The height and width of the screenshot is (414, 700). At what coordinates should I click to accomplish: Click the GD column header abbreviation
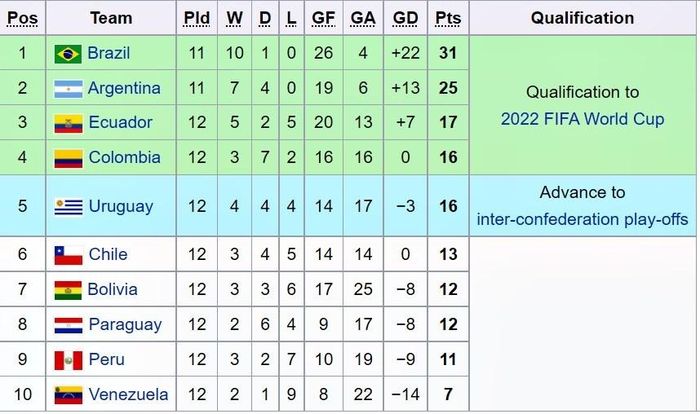pyautogui.click(x=405, y=18)
